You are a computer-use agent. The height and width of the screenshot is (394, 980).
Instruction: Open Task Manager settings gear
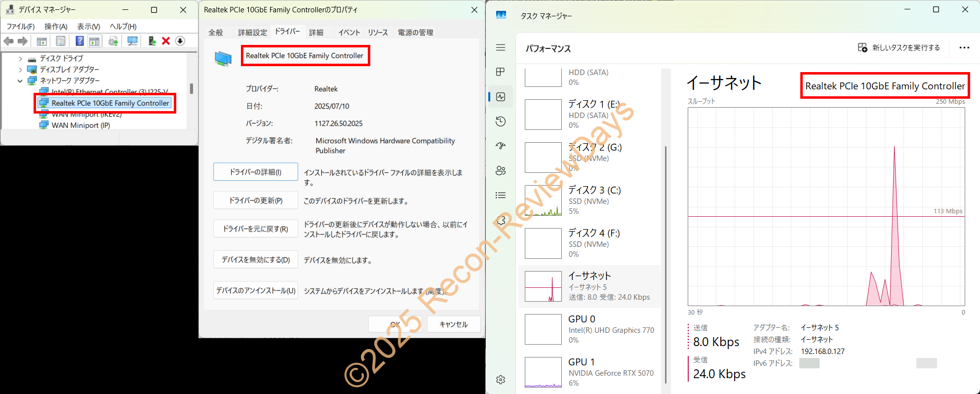pyautogui.click(x=500, y=380)
